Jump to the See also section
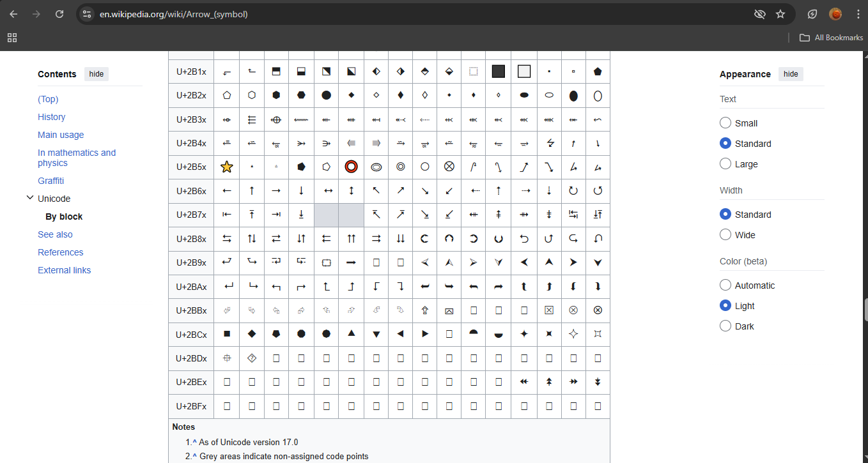868x463 pixels. 55,234
